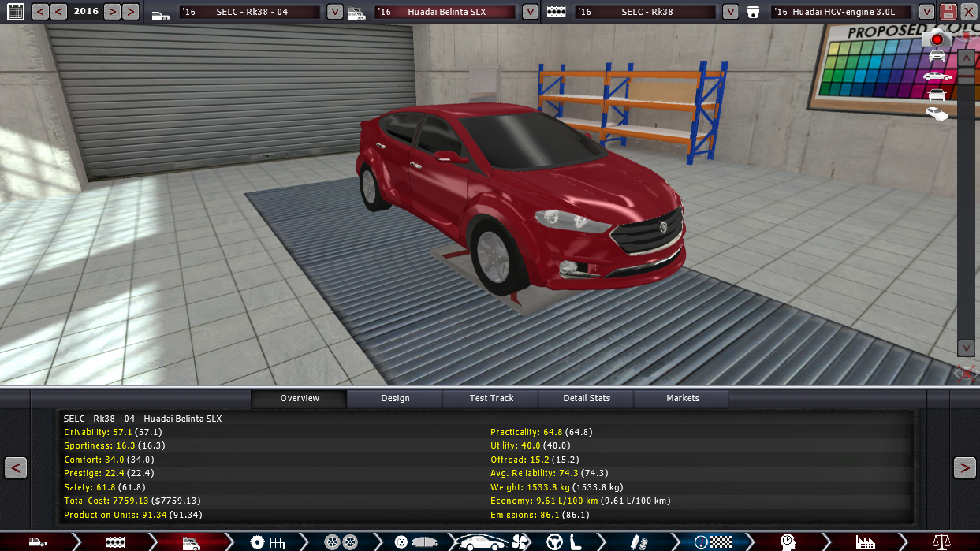Expand the Huadai HCV-engine 3.0L variant dropdown
This screenshot has width=980, height=551.
(926, 12)
